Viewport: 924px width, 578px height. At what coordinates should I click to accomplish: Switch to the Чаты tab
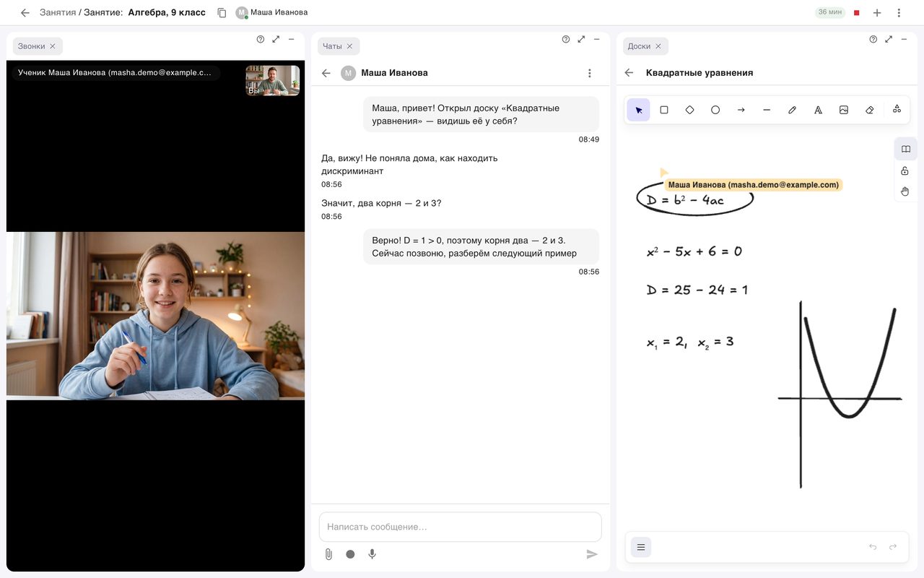click(332, 46)
